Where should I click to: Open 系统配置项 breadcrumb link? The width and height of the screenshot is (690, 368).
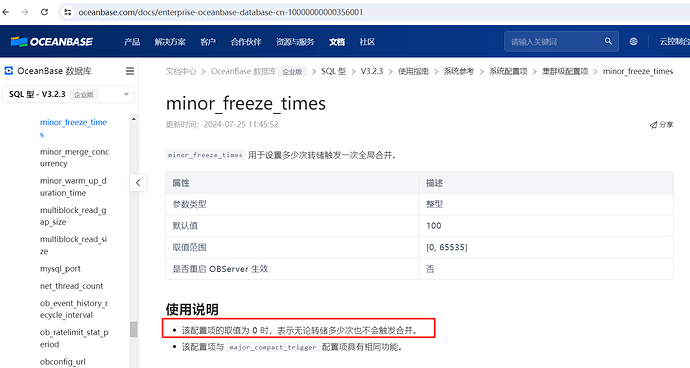pyautogui.click(x=508, y=71)
